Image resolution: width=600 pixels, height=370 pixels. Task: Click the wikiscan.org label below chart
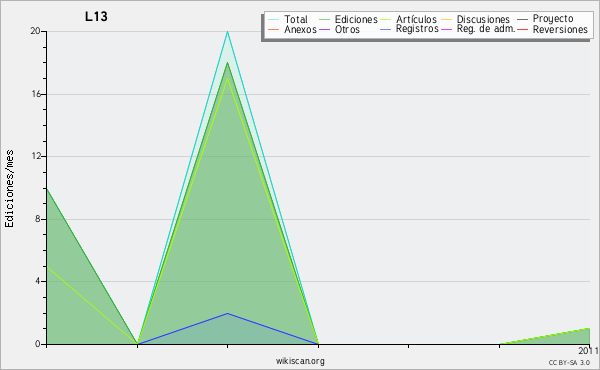[x=300, y=361]
